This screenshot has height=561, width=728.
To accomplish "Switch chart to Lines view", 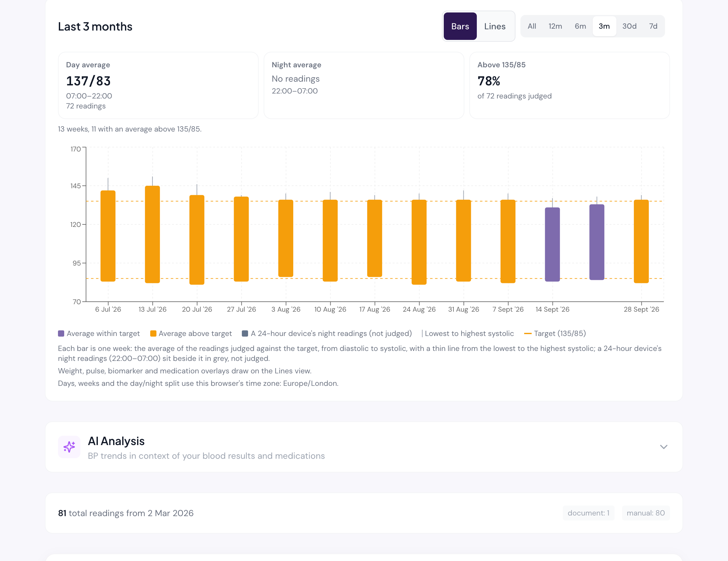I will [x=495, y=26].
